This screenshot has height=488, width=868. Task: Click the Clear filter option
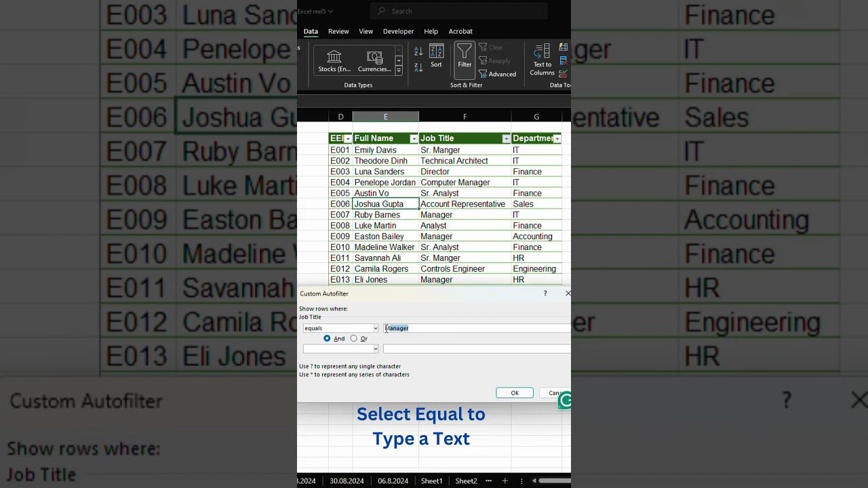[x=491, y=47]
